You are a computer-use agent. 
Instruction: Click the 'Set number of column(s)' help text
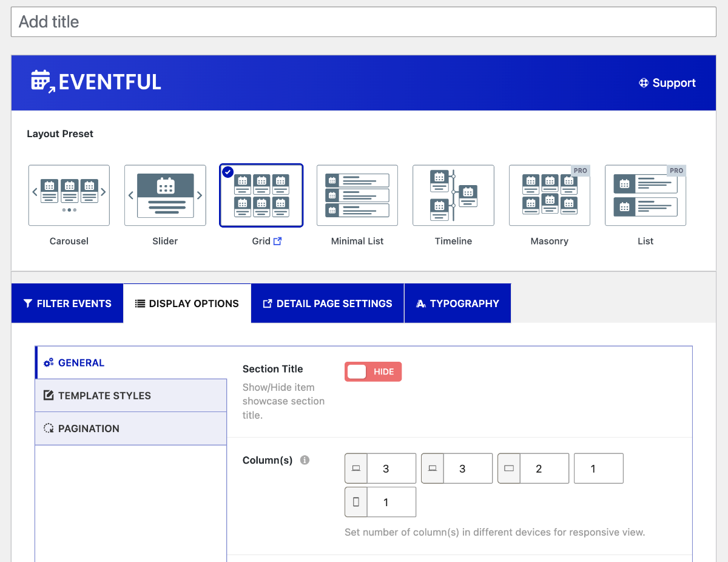494,532
